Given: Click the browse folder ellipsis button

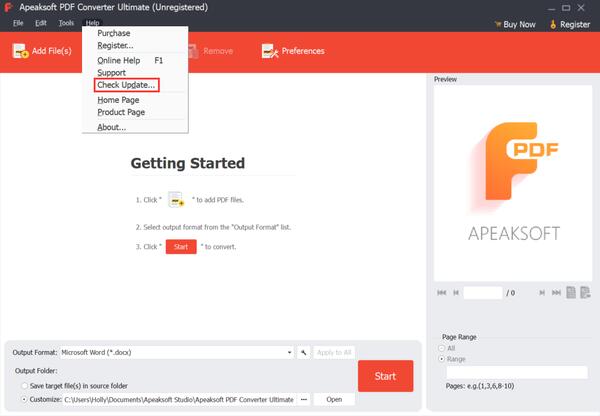Looking at the screenshot, I should (304, 400).
